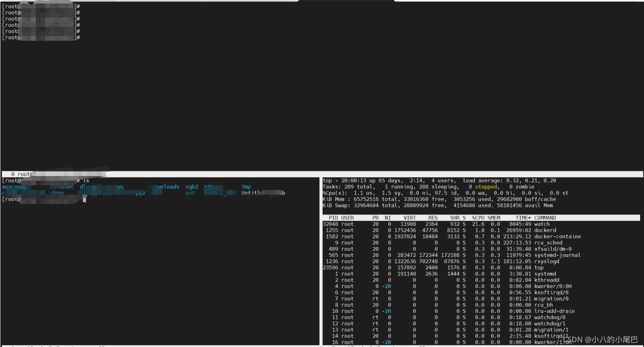The image size is (644, 347).
Task: Select the 'lru-add-drain' process name
Action: [x=555, y=311]
